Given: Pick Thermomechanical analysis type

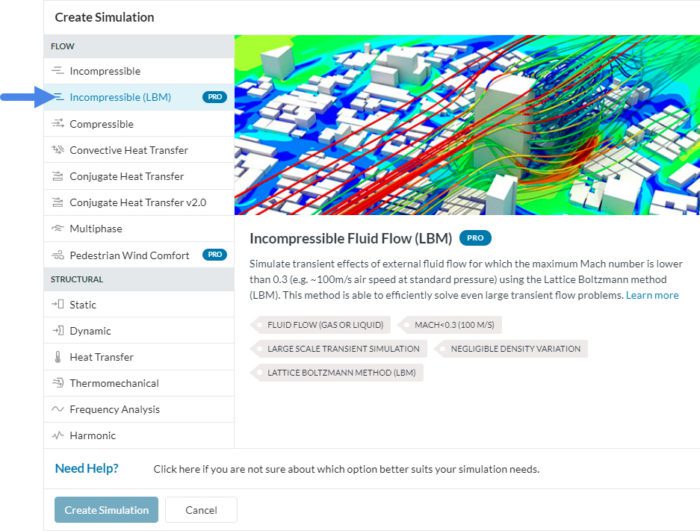Looking at the screenshot, I should 113,383.
